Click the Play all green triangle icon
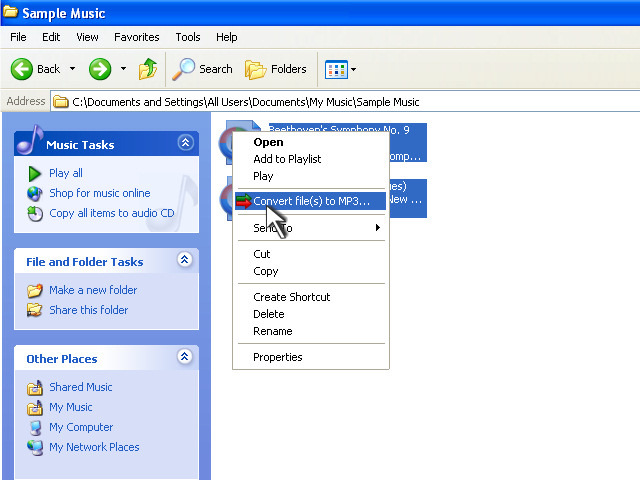 click(x=35, y=173)
